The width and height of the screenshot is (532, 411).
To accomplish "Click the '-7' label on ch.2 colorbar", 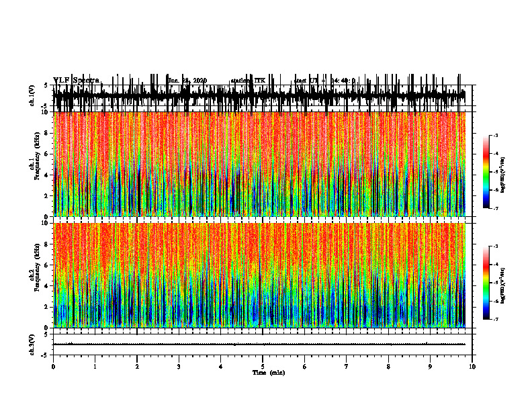I will click(x=496, y=319).
